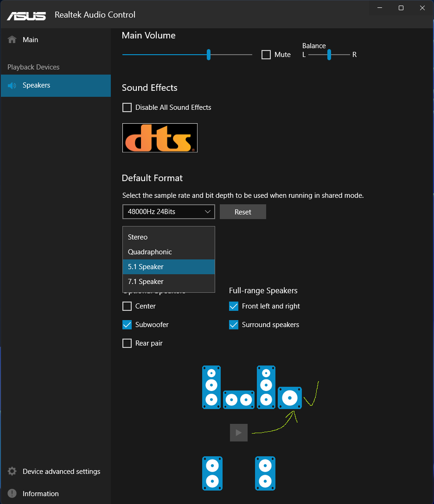Screen dimensions: 434x504
Task: Enable the Rear pair checkbox
Action: (x=127, y=343)
